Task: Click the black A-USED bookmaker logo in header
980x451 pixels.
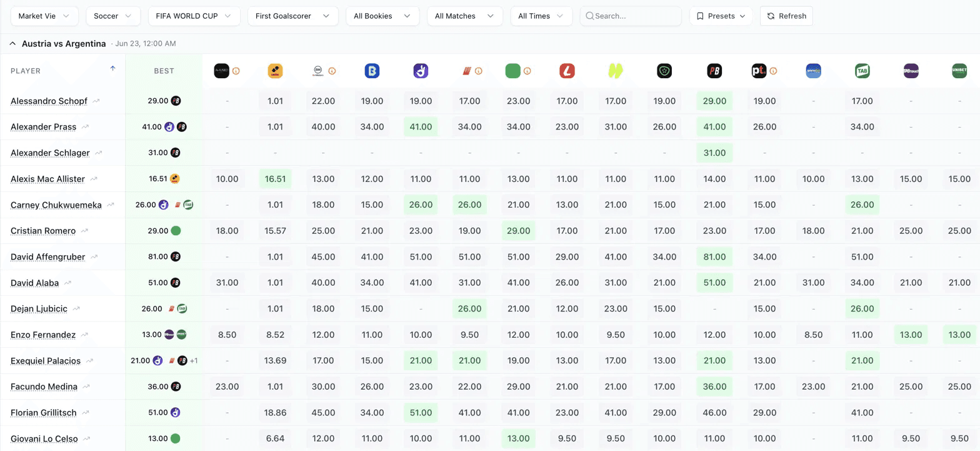Action: 222,71
